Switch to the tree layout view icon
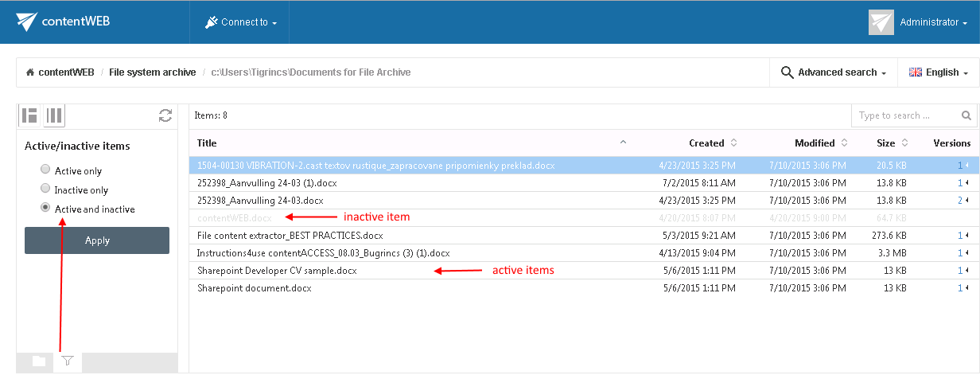This screenshot has width=980, height=375. point(30,115)
